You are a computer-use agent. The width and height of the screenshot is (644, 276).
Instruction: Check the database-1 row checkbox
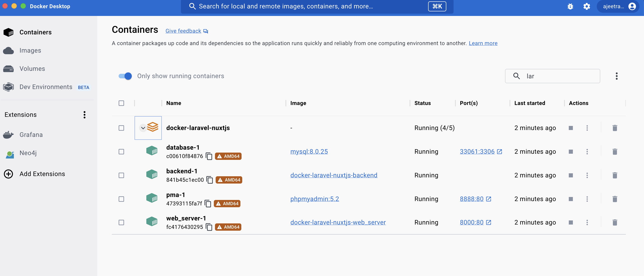(121, 151)
